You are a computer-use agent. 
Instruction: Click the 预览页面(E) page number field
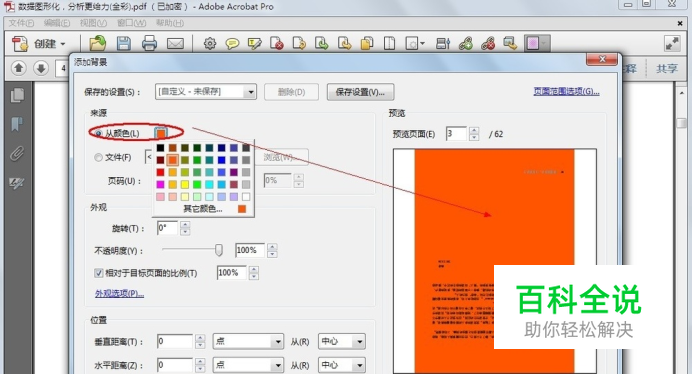[456, 134]
